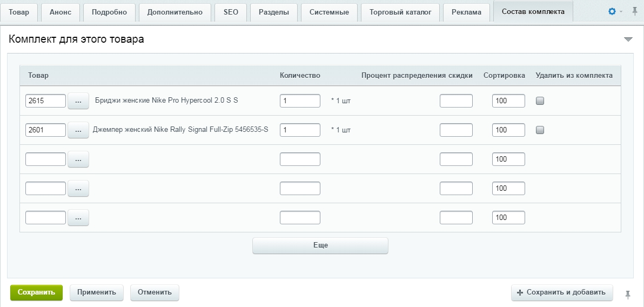Image resolution: width=644 pixels, height=307 pixels.
Task: Open product picker in third row
Action: pyautogui.click(x=78, y=159)
